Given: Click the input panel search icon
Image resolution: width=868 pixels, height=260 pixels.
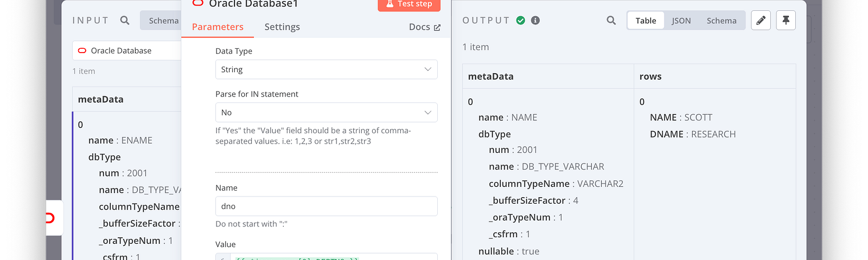Looking at the screenshot, I should pyautogui.click(x=125, y=21).
